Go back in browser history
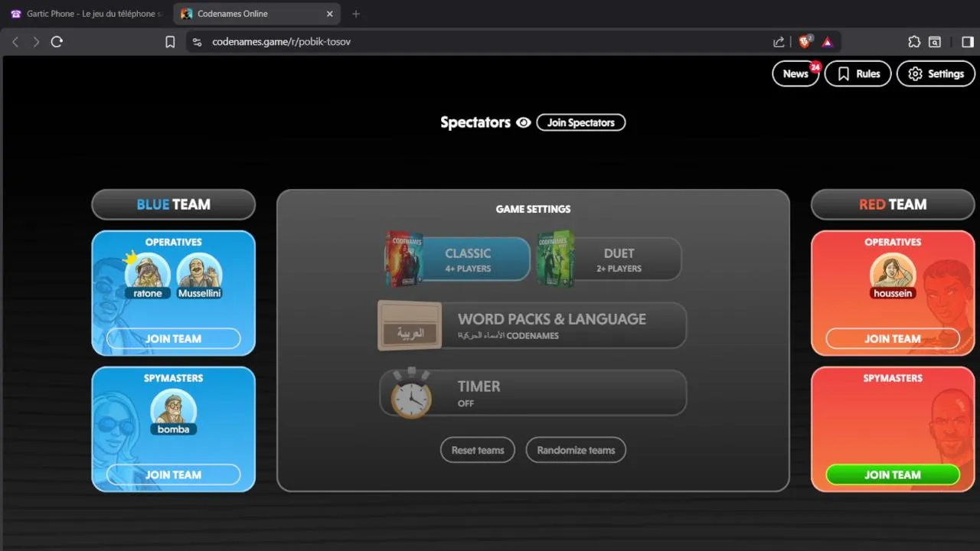 coord(15,42)
